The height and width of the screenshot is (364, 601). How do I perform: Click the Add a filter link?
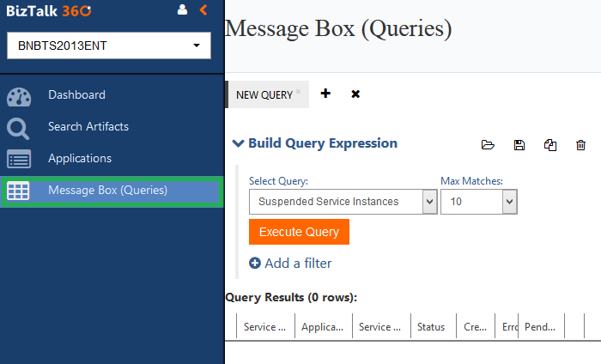[290, 264]
